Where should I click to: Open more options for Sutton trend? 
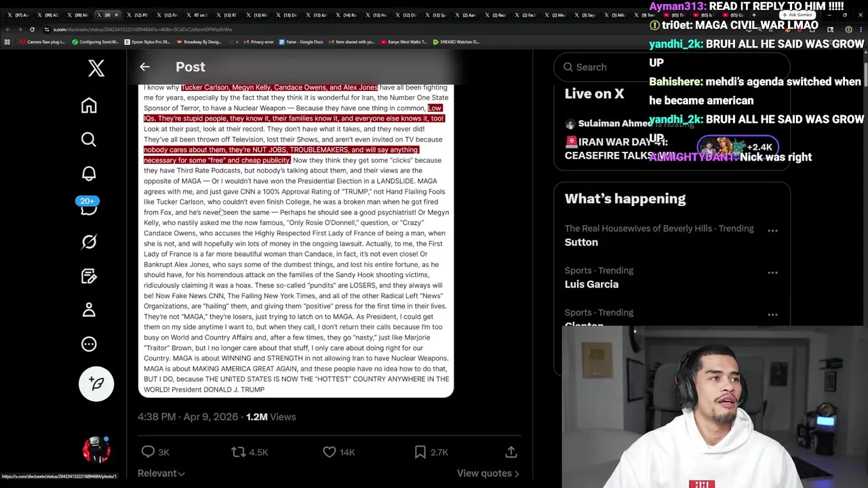point(772,231)
